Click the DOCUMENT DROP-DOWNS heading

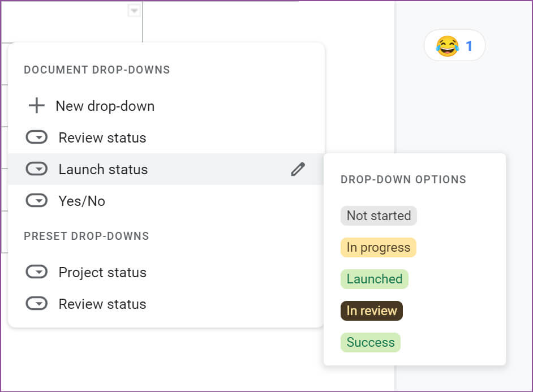click(97, 70)
